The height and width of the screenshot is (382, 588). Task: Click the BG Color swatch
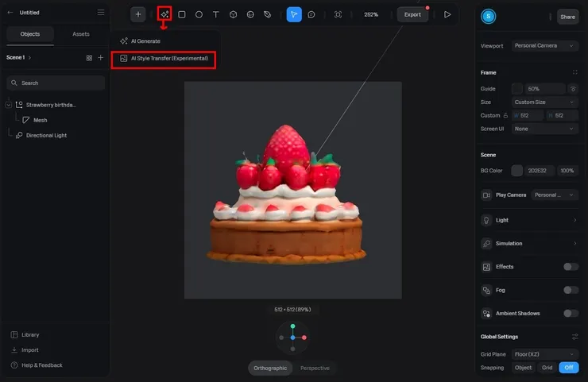516,171
